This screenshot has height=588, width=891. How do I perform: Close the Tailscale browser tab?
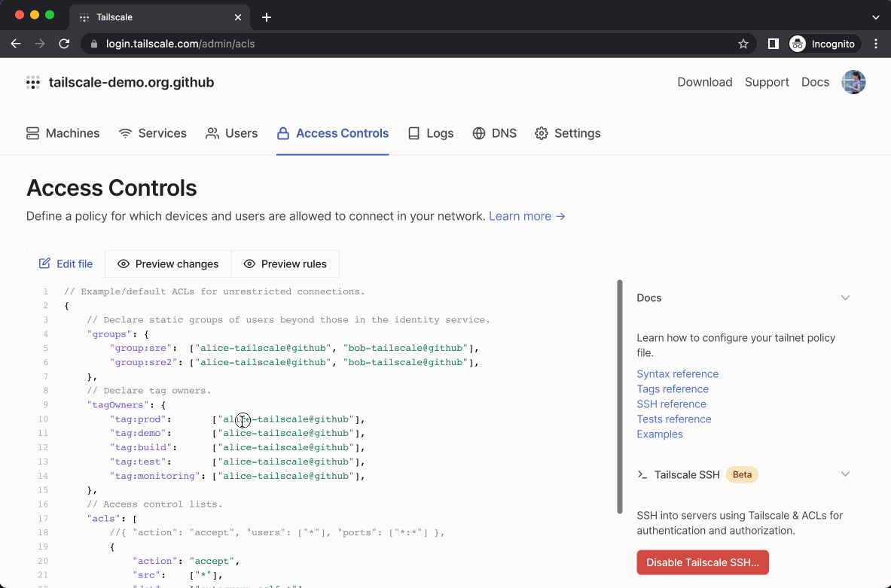tap(238, 17)
